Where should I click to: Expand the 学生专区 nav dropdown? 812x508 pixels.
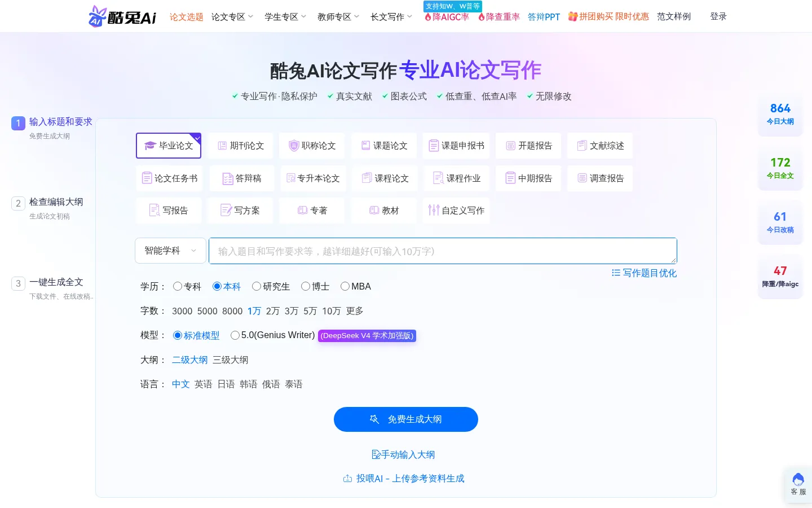285,17
